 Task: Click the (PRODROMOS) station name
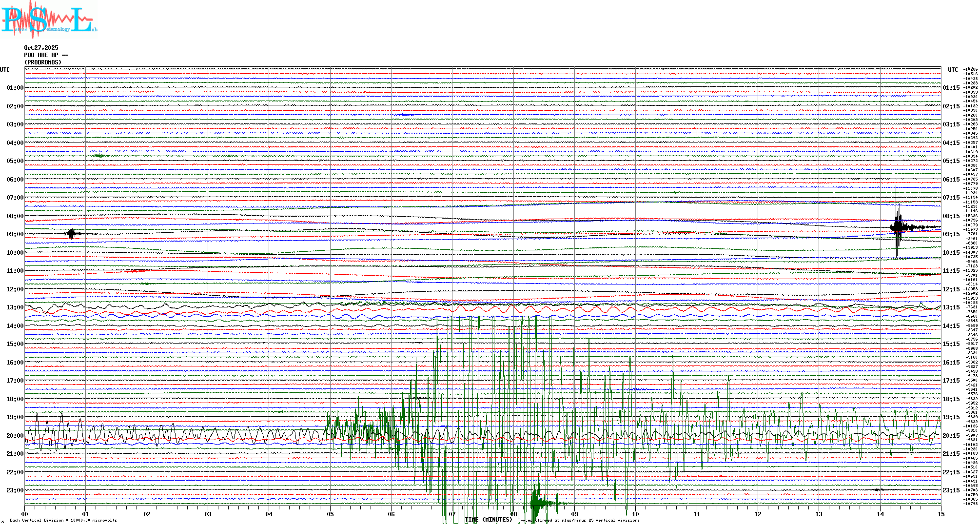point(43,62)
